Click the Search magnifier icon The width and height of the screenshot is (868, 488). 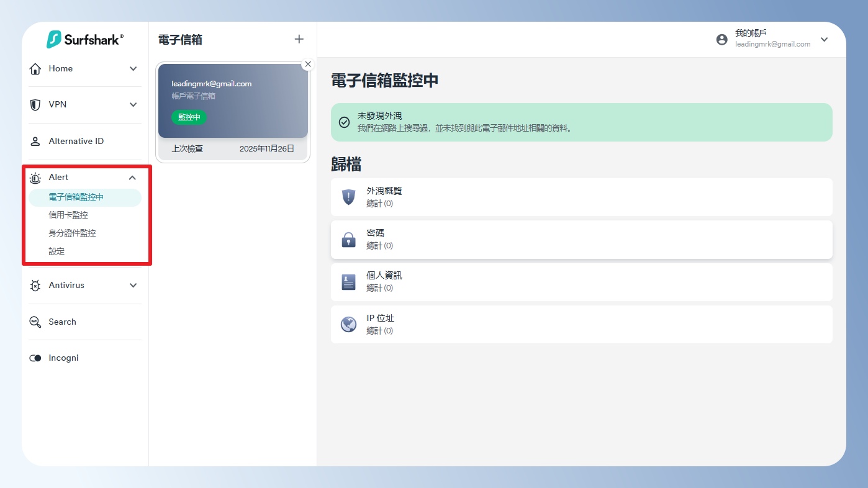click(x=35, y=322)
